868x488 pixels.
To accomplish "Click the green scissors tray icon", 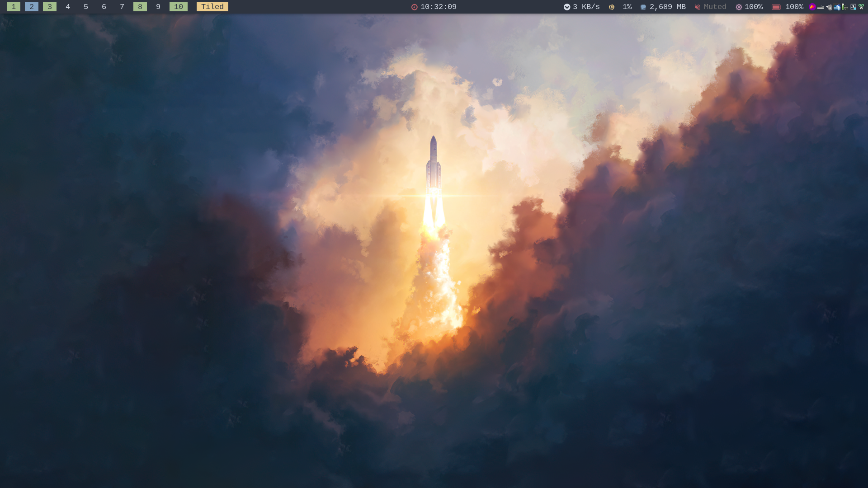I will pyautogui.click(x=861, y=7).
